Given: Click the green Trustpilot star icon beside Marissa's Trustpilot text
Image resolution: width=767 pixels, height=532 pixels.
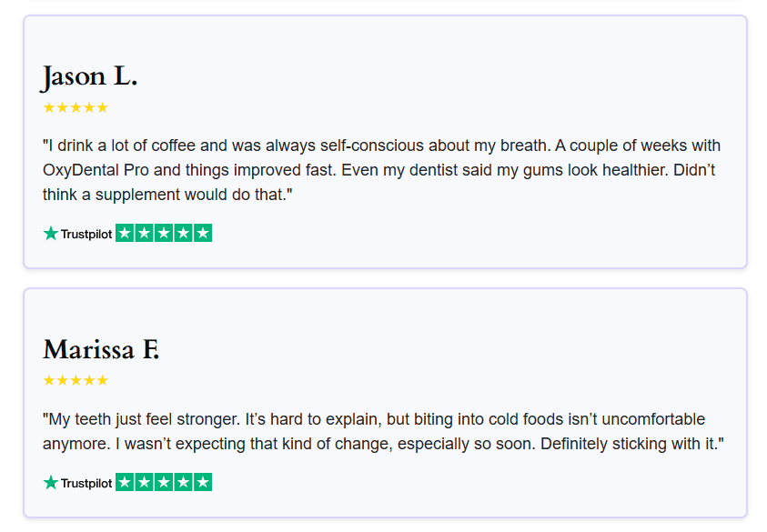Looking at the screenshot, I should tap(51, 482).
